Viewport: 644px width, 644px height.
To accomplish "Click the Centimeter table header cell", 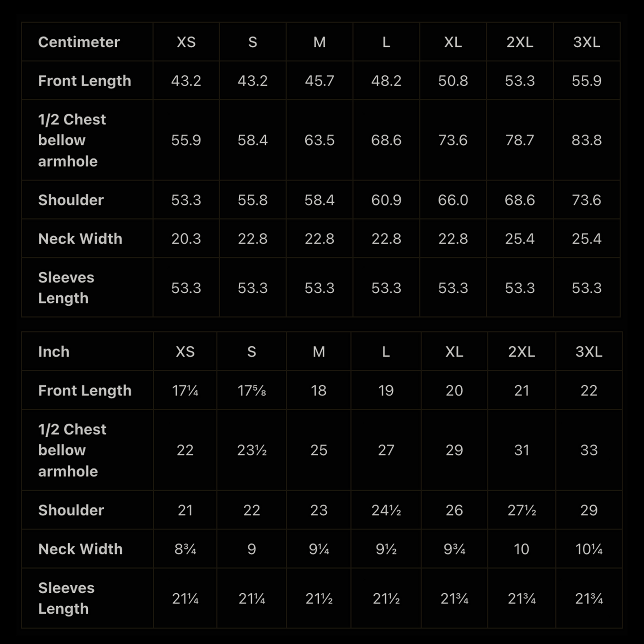I will click(x=79, y=42).
